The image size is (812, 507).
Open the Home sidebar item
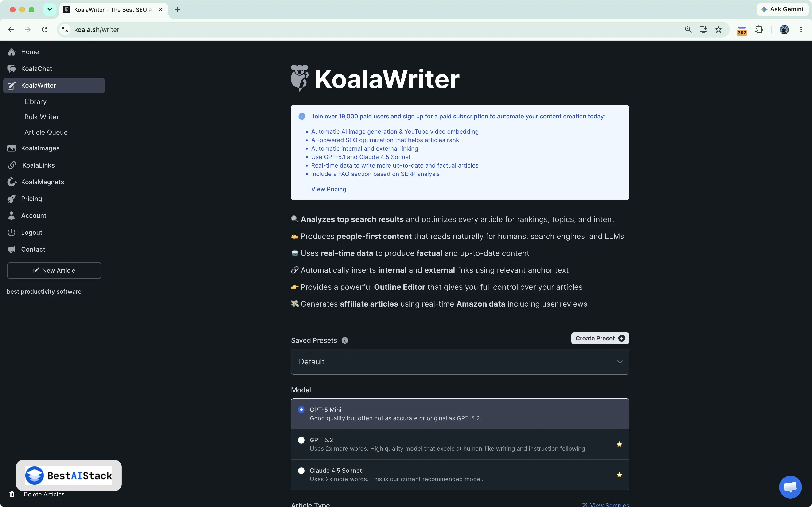click(54, 52)
